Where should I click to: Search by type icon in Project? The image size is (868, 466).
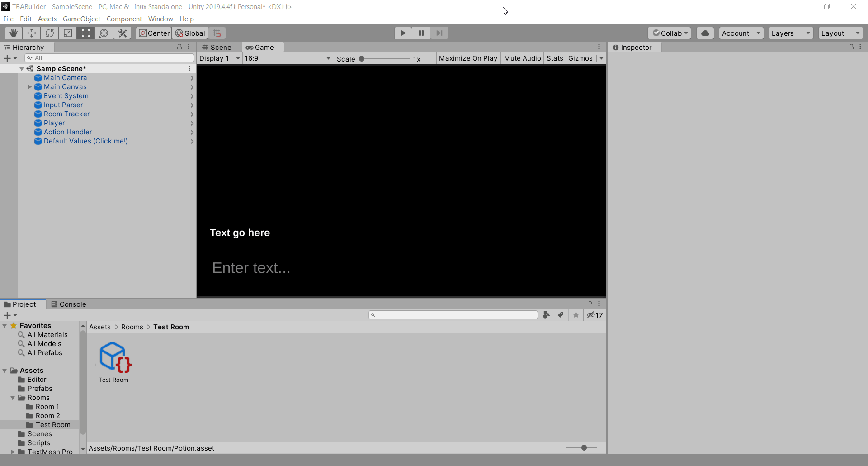point(547,315)
